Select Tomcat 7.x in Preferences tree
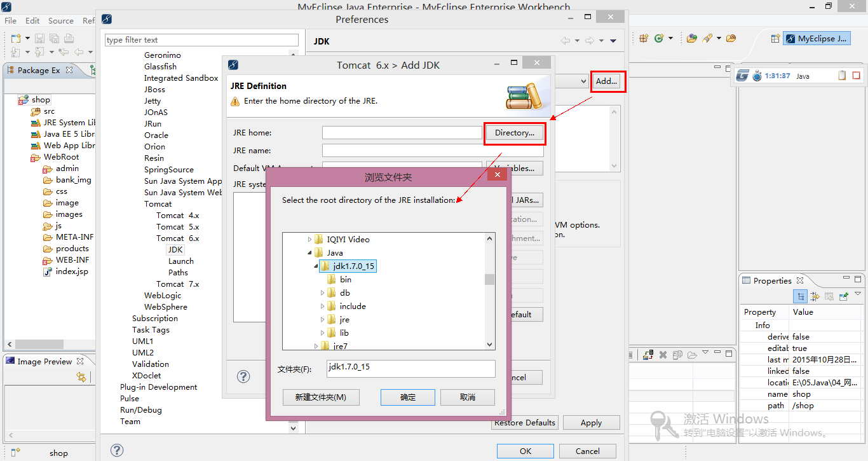 point(177,284)
